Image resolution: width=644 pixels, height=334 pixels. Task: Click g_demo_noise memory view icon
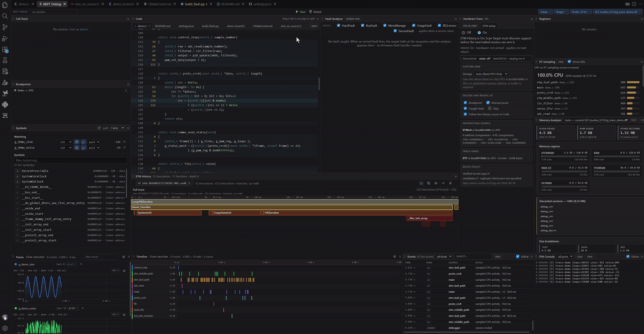coord(76,148)
